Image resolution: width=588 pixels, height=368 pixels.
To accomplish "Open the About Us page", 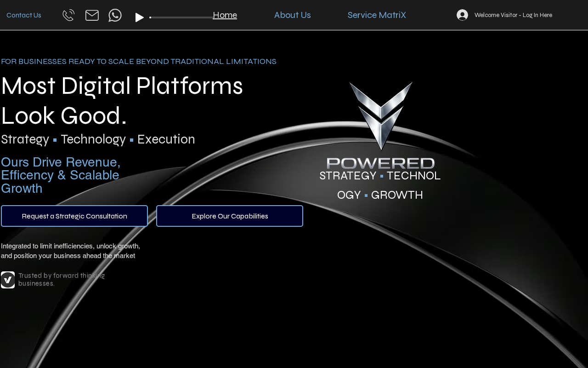I will (292, 15).
